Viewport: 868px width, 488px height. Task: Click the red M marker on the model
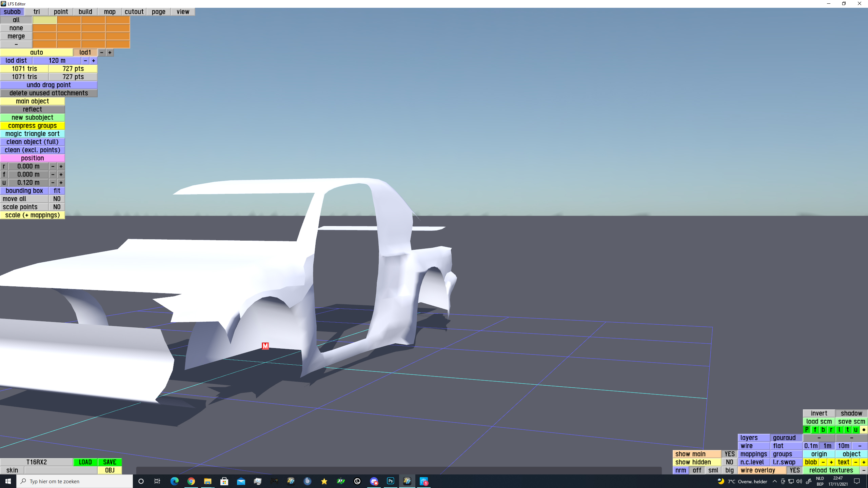point(265,346)
